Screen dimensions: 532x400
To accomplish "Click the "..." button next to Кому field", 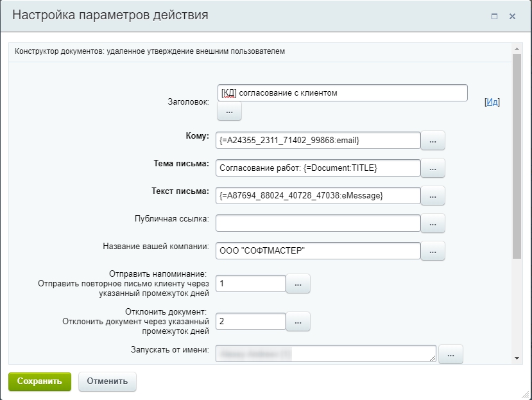I will (433, 140).
